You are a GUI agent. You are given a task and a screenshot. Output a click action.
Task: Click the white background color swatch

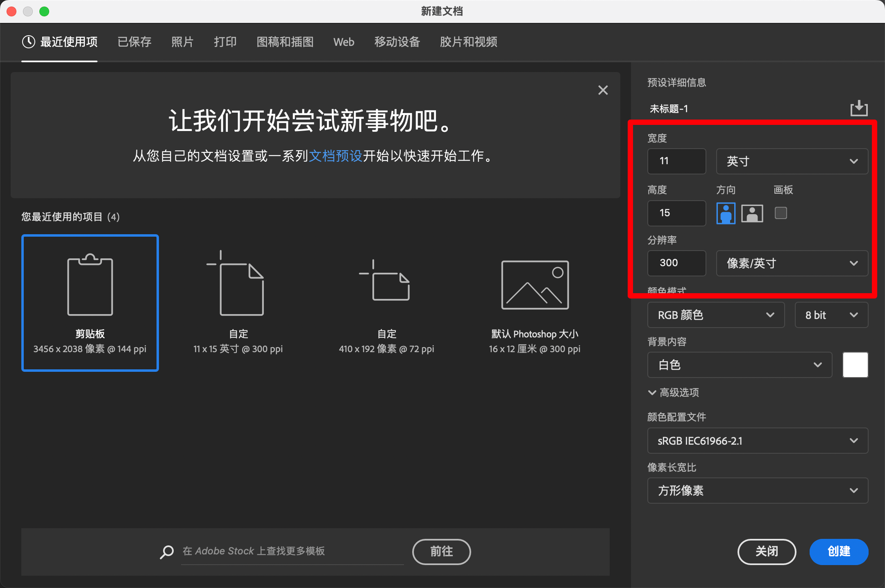pyautogui.click(x=855, y=365)
